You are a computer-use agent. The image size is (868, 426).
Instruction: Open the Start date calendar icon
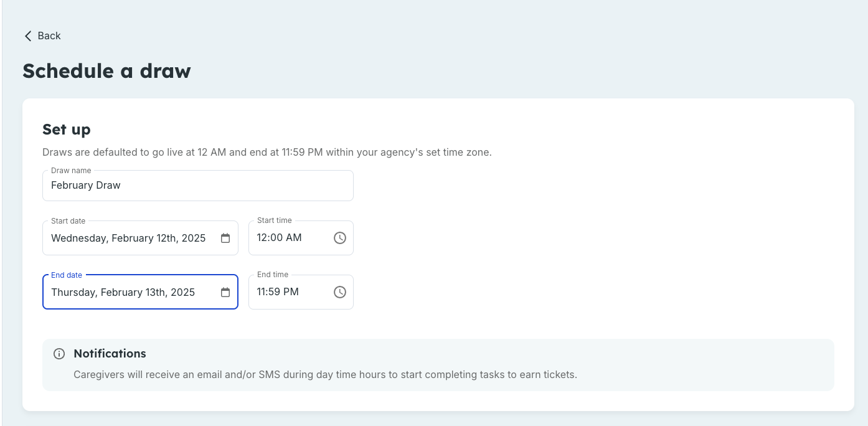click(x=225, y=238)
